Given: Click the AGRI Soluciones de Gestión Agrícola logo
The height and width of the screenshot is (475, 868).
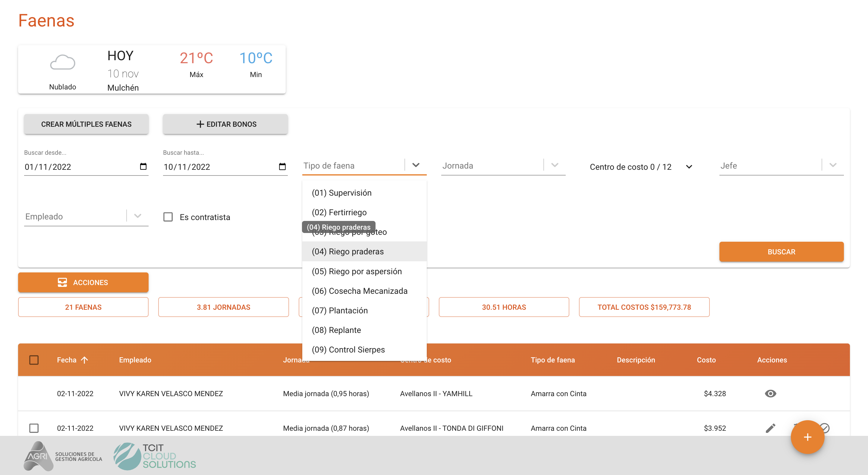Looking at the screenshot, I should pos(63,456).
